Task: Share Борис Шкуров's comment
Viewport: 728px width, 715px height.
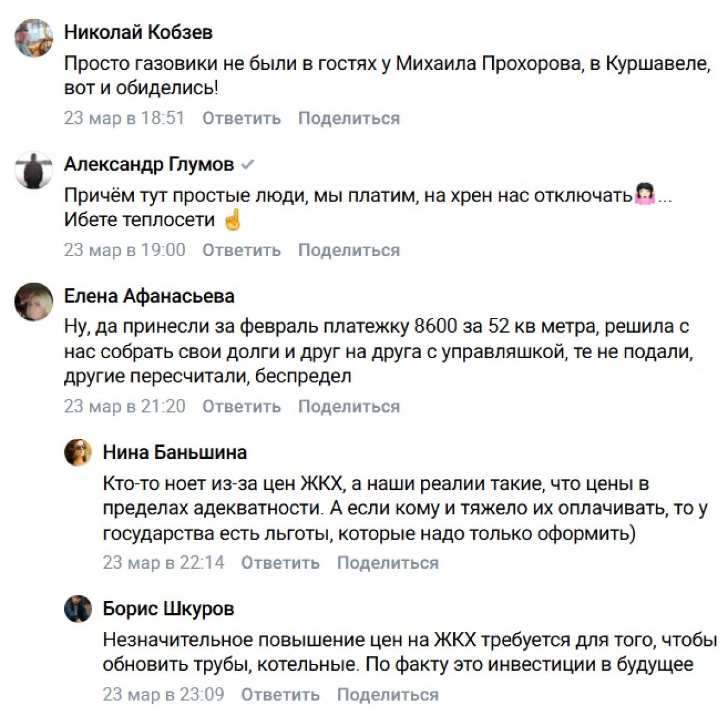Action: (388, 694)
